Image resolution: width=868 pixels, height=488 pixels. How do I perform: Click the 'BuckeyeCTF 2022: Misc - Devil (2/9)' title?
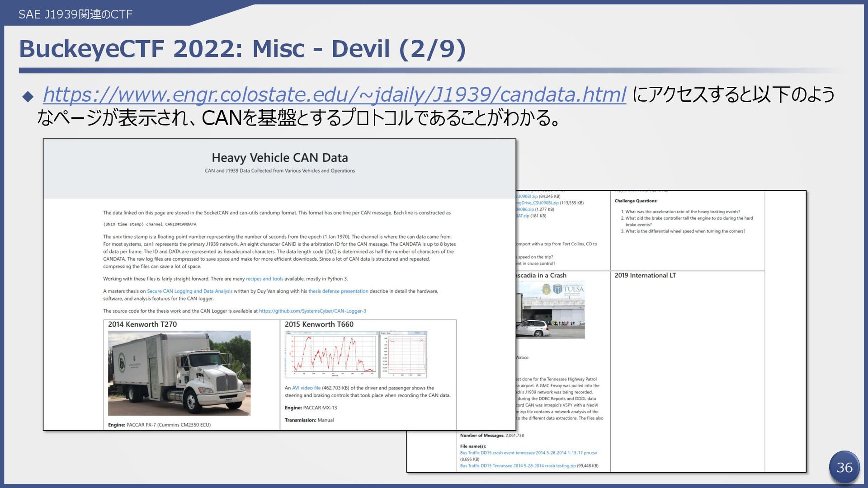tap(242, 49)
